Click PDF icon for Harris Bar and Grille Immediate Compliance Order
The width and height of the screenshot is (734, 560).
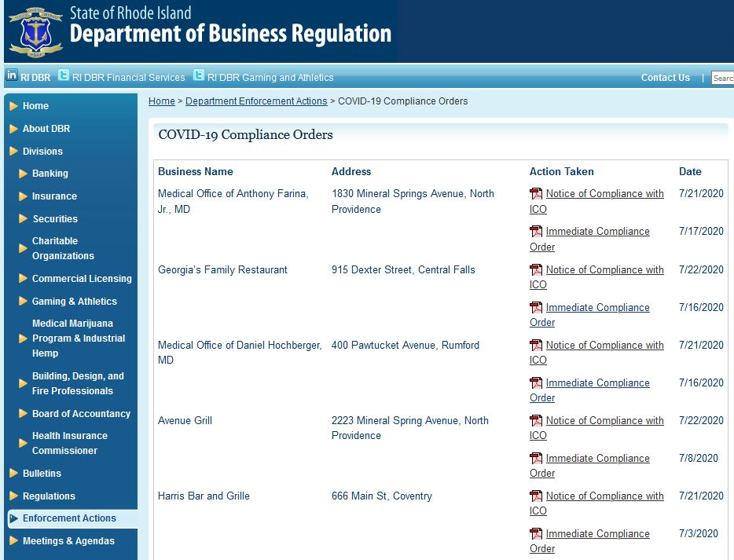coord(536,534)
